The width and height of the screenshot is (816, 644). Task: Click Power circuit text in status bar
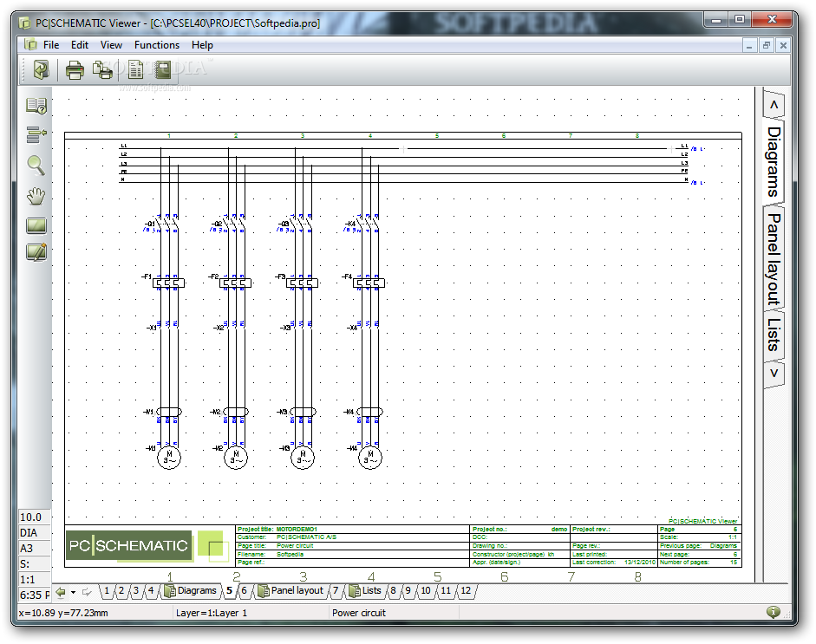pos(359,613)
